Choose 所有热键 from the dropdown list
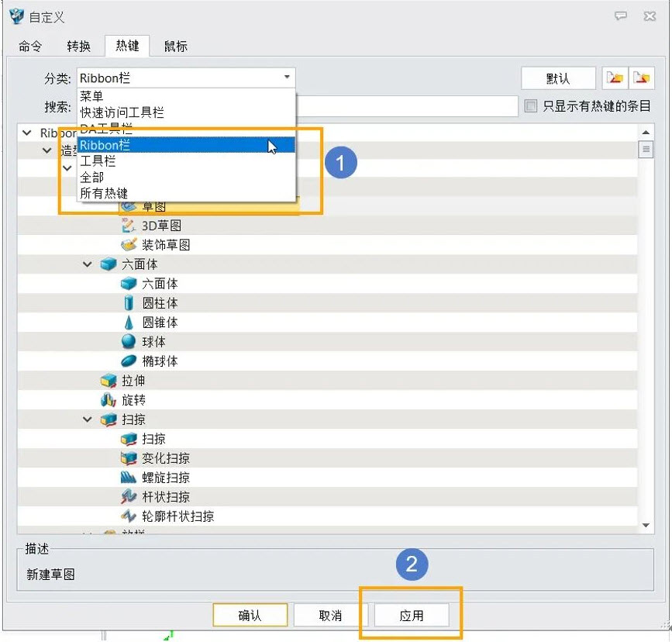The width and height of the screenshot is (672, 642). pyautogui.click(x=104, y=193)
